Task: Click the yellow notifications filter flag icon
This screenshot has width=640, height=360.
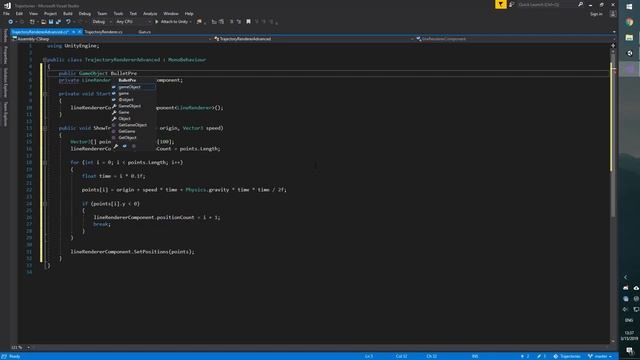Action: [x=500, y=4]
